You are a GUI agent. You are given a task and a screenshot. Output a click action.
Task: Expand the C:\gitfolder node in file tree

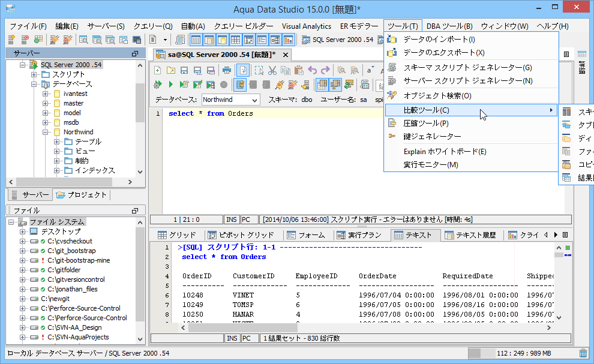click(22, 270)
